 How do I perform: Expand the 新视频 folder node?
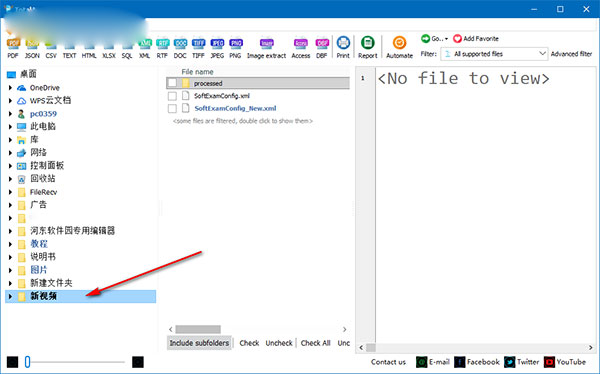[x=10, y=296]
